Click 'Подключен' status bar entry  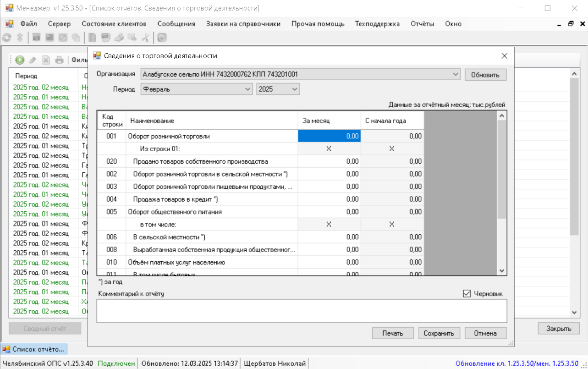point(116,363)
